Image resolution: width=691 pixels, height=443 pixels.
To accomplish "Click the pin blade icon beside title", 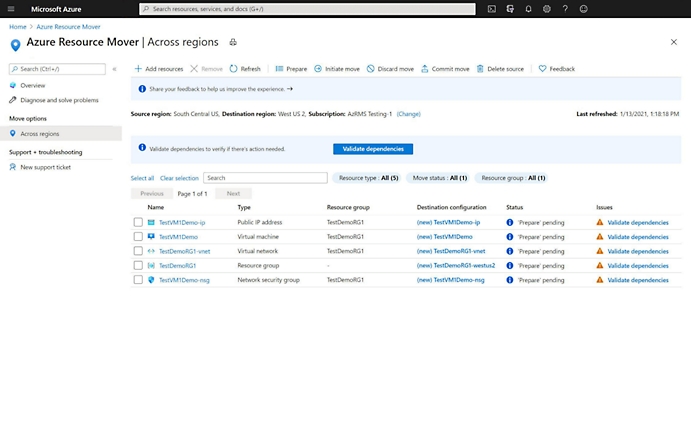I will pos(233,42).
